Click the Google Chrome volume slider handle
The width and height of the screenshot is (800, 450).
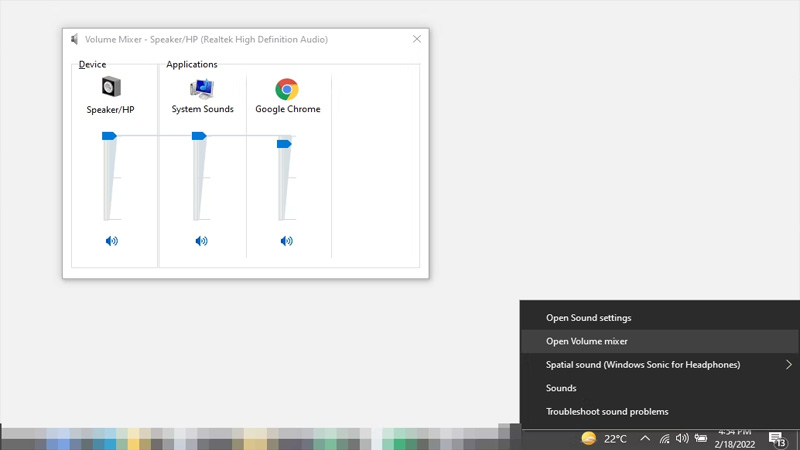(284, 144)
